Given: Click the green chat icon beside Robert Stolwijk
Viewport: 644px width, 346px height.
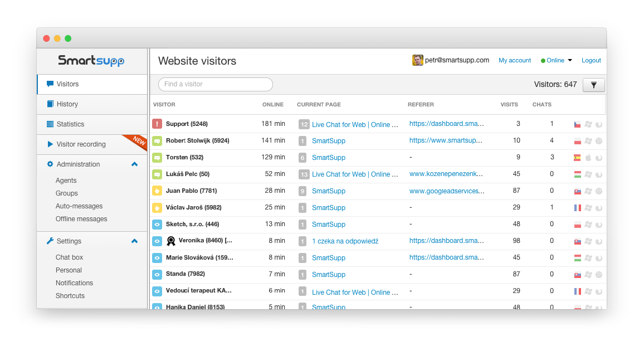Looking at the screenshot, I should tap(157, 141).
